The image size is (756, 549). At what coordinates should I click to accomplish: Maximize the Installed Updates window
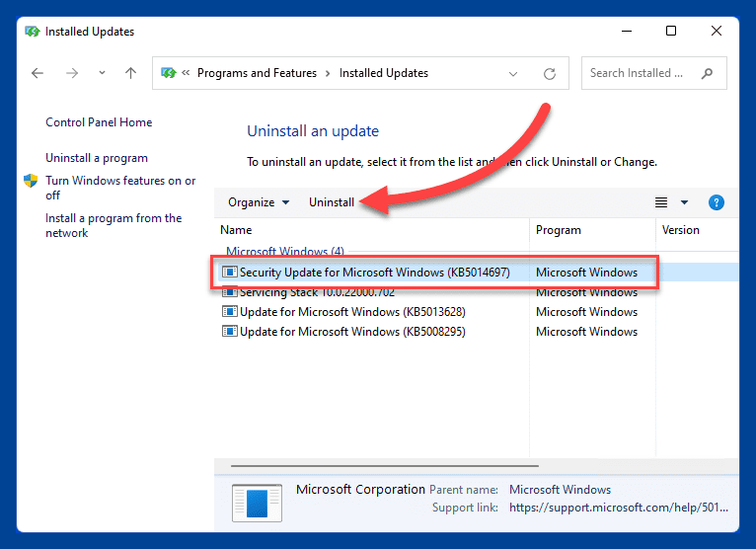(x=671, y=31)
